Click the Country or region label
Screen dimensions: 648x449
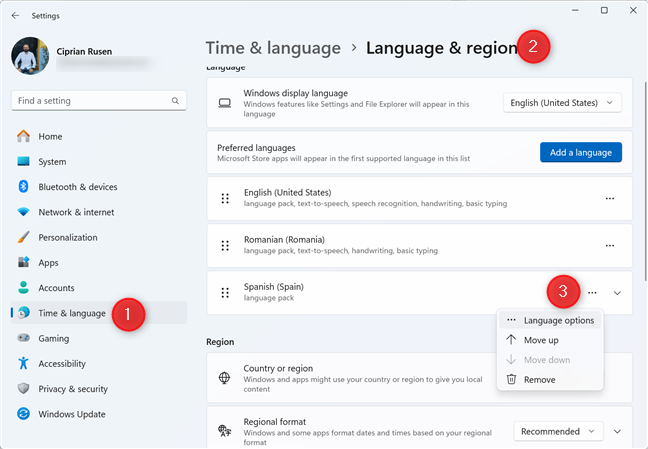(278, 368)
